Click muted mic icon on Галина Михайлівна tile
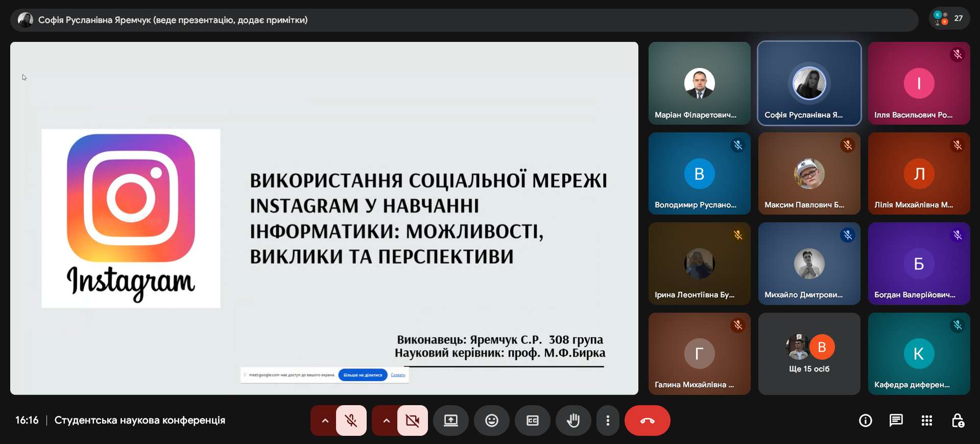 [x=738, y=325]
